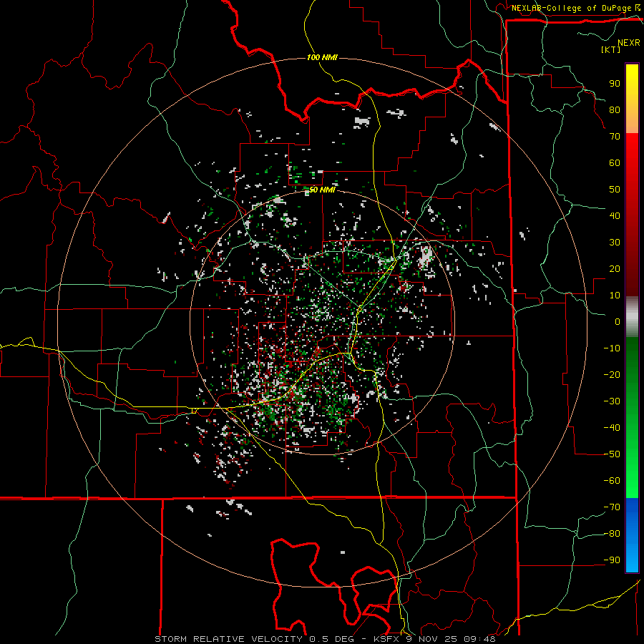Click the Storm Relative Velocity footer caption
This screenshot has height=644, width=644.
pos(325,639)
